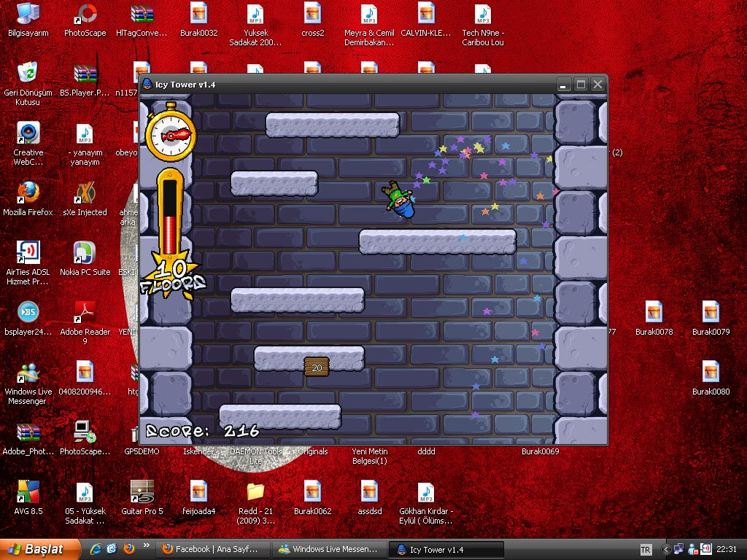Click the TR language indicator

coord(646,550)
